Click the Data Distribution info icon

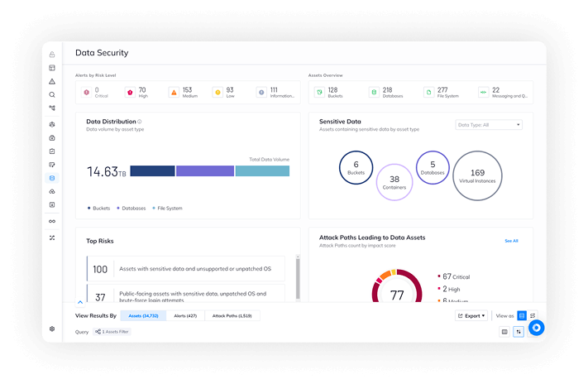(x=140, y=122)
